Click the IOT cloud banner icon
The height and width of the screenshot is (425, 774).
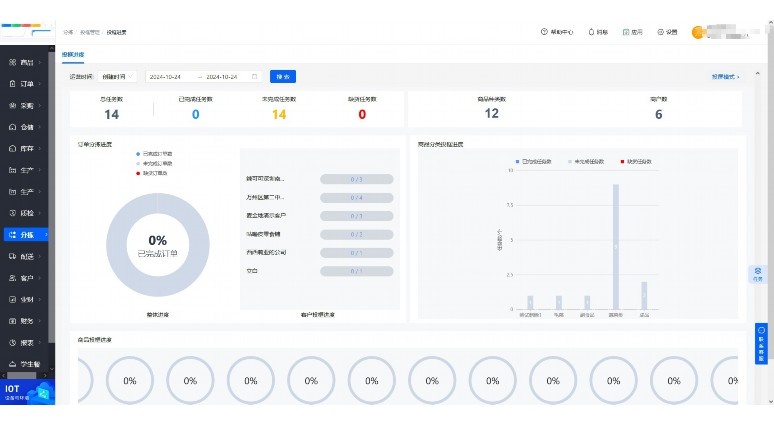[x=42, y=393]
